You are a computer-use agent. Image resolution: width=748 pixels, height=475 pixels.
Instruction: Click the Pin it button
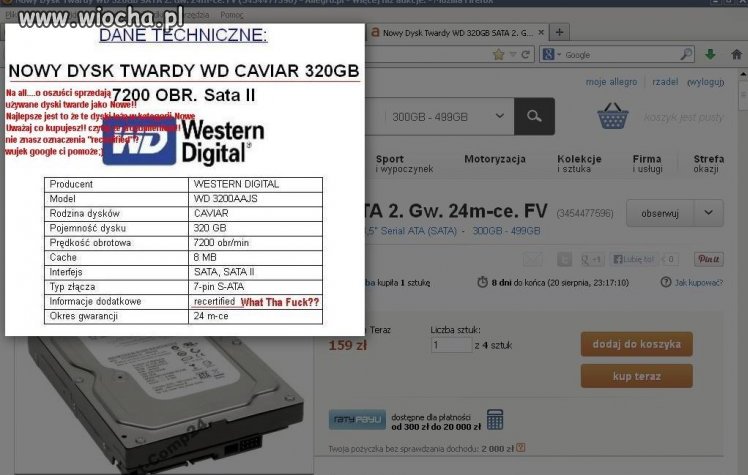click(709, 259)
